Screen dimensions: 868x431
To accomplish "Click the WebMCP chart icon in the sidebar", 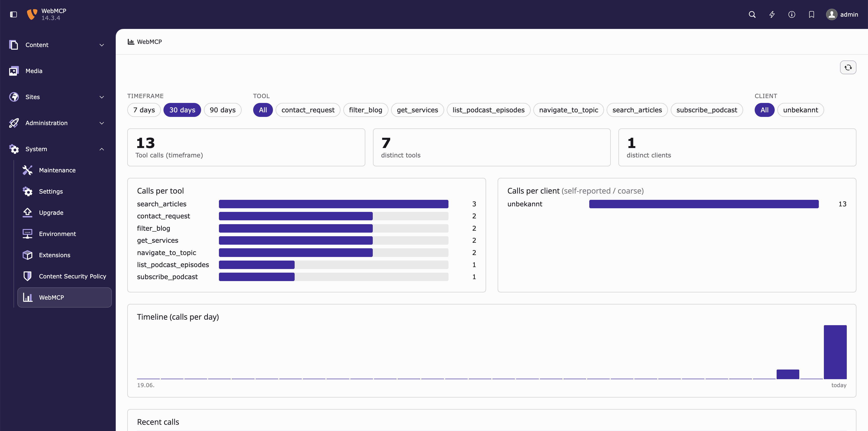I will (28, 297).
